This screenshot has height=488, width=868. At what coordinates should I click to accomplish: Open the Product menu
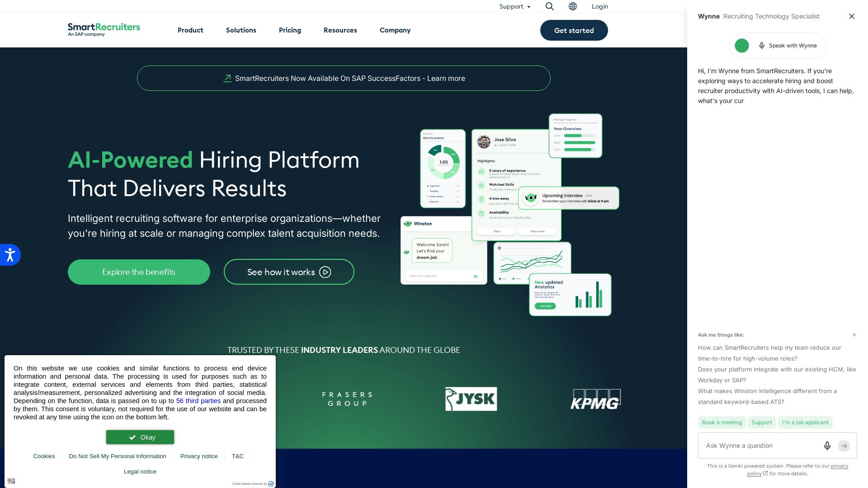190,30
